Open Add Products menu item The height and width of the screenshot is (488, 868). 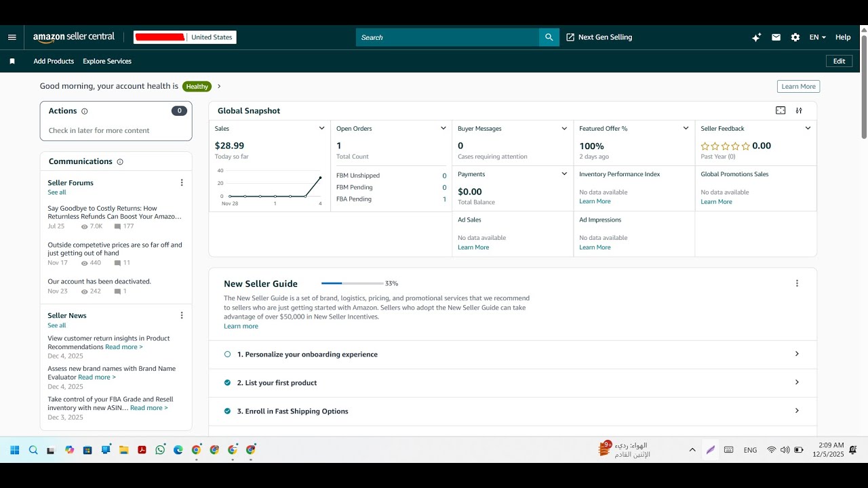[x=54, y=61]
